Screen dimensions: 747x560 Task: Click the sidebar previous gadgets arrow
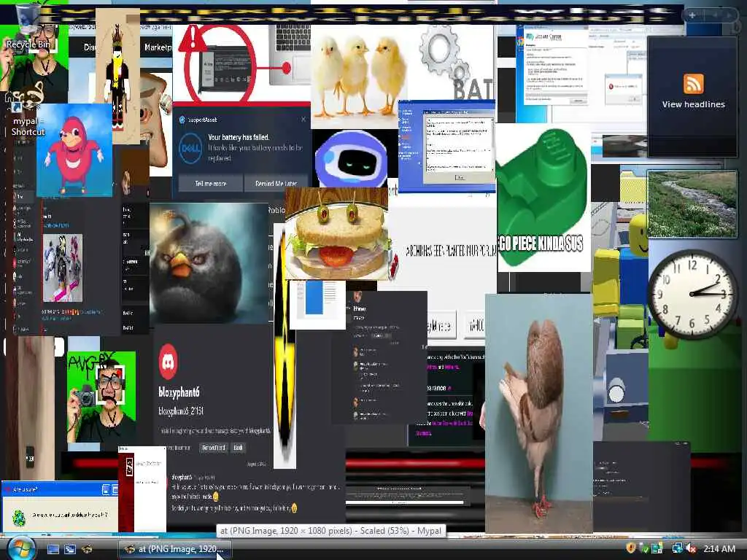pyautogui.click(x=715, y=15)
